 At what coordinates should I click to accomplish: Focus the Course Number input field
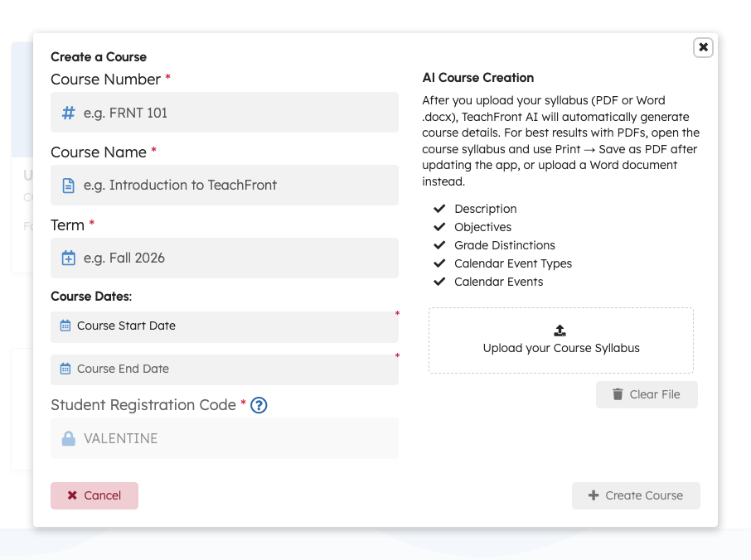click(224, 113)
